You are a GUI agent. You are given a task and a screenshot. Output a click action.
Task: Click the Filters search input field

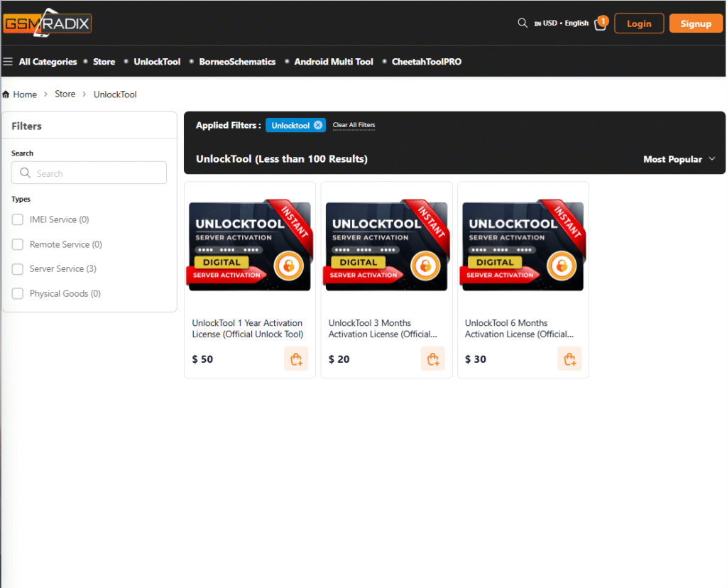[89, 173]
